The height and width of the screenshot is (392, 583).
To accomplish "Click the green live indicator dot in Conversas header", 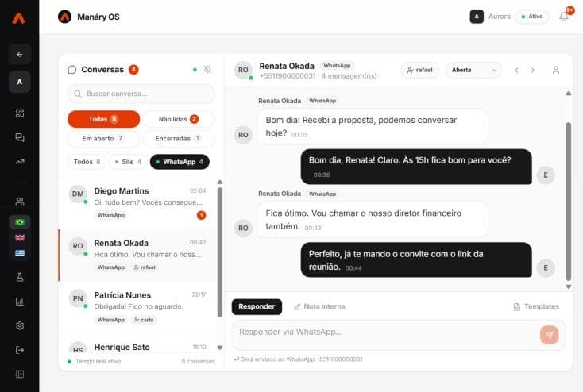I will (195, 70).
